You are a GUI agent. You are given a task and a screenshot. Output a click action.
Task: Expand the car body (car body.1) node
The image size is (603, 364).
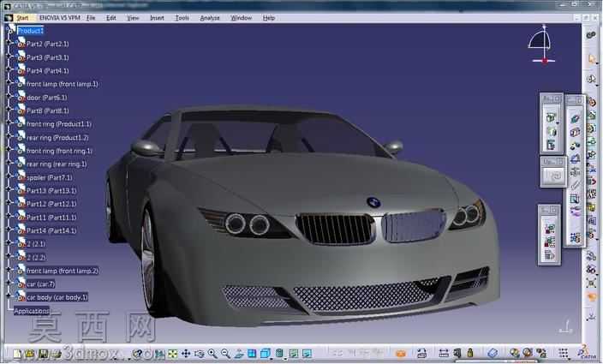pos(9,296)
